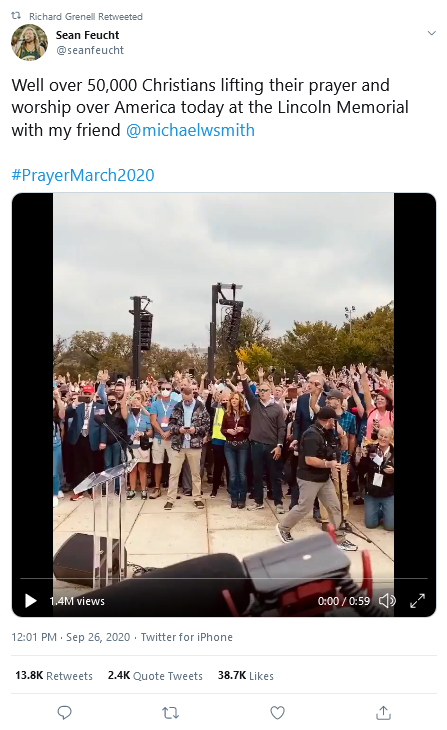Expand the video to fullscreen

tap(417, 601)
